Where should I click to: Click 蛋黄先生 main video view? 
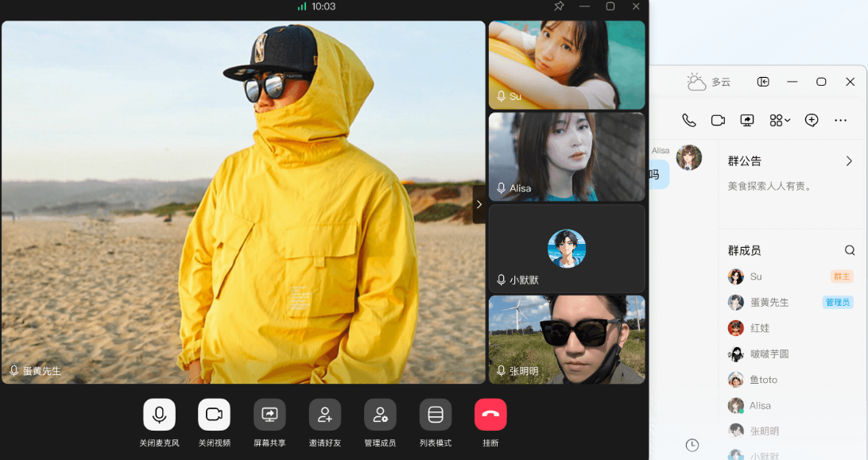[x=243, y=202]
